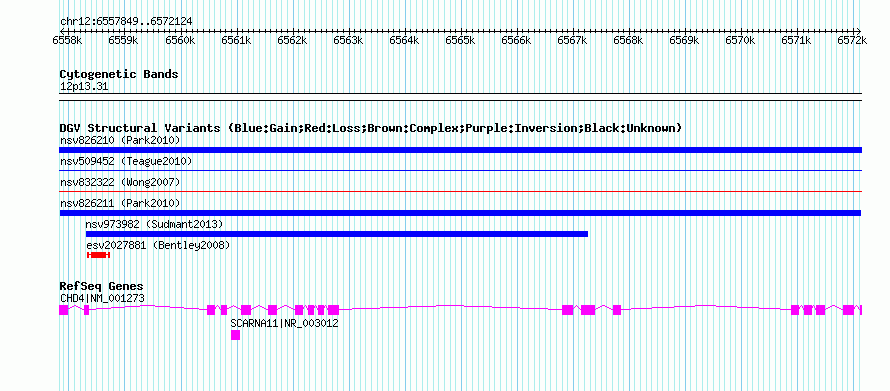Click the 6568k ruler label
890x391 pixels.
(x=628, y=40)
